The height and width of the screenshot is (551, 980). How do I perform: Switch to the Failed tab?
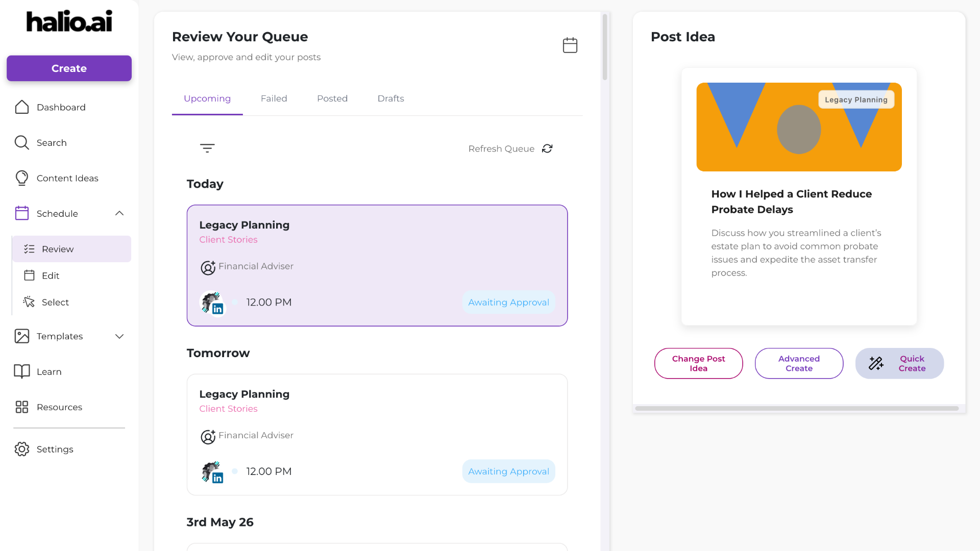pos(274,98)
